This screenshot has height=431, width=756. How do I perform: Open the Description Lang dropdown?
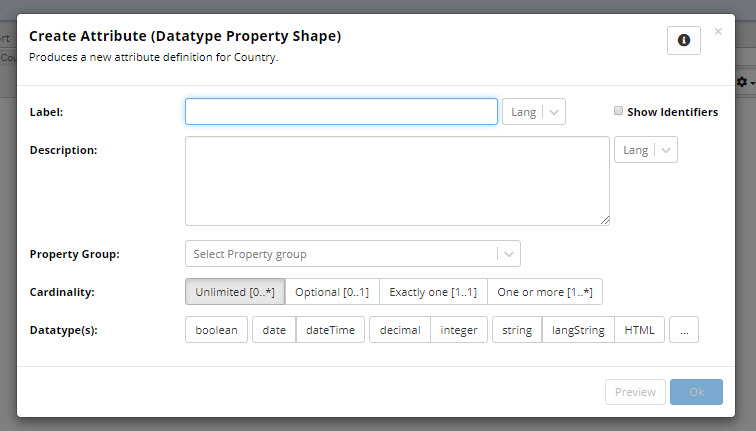[x=646, y=150]
